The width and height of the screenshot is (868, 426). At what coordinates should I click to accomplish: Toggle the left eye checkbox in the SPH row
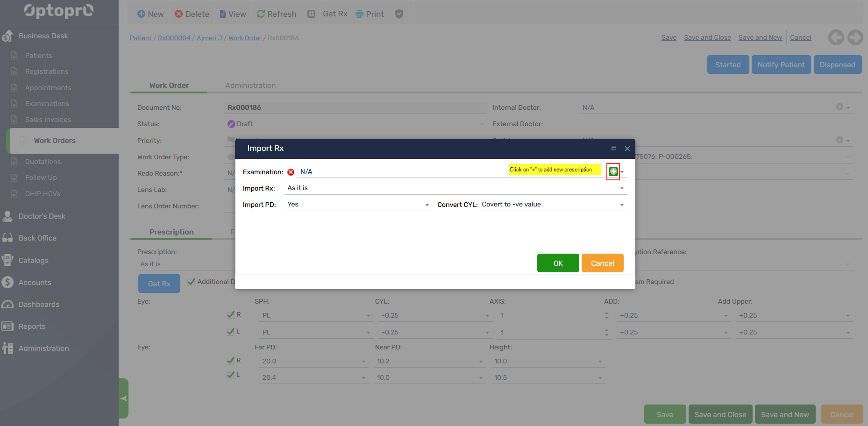pos(230,332)
